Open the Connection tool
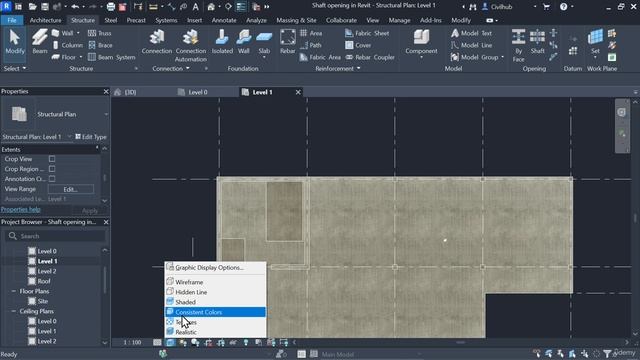The width and height of the screenshot is (640, 360). (157, 42)
